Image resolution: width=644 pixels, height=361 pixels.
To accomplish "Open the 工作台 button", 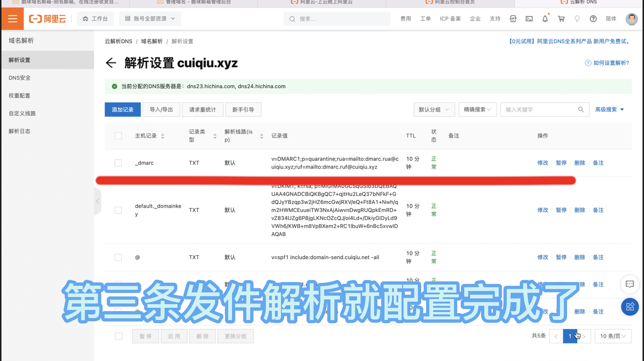I will click(95, 19).
